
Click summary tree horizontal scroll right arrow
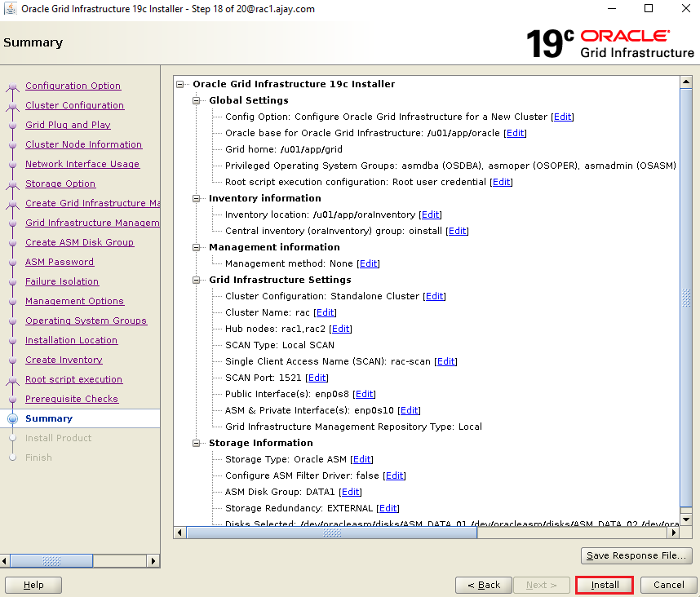click(674, 533)
